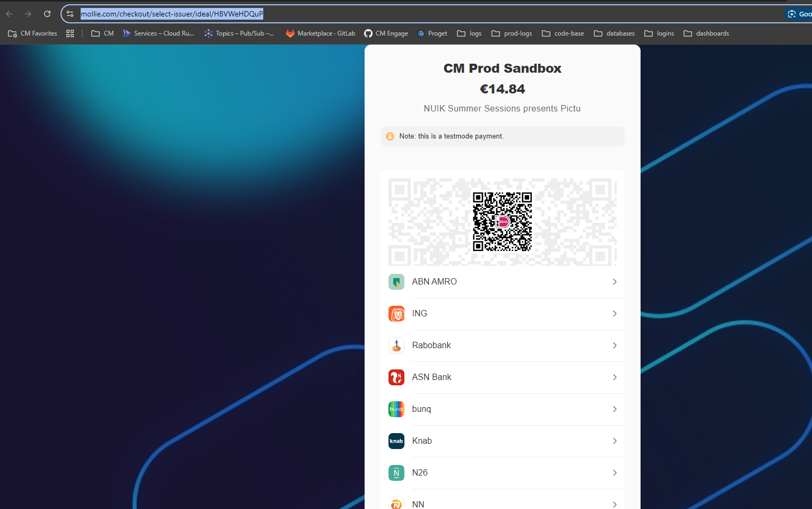
Task: Open CM Engage GitHub bookmark
Action: [386, 33]
